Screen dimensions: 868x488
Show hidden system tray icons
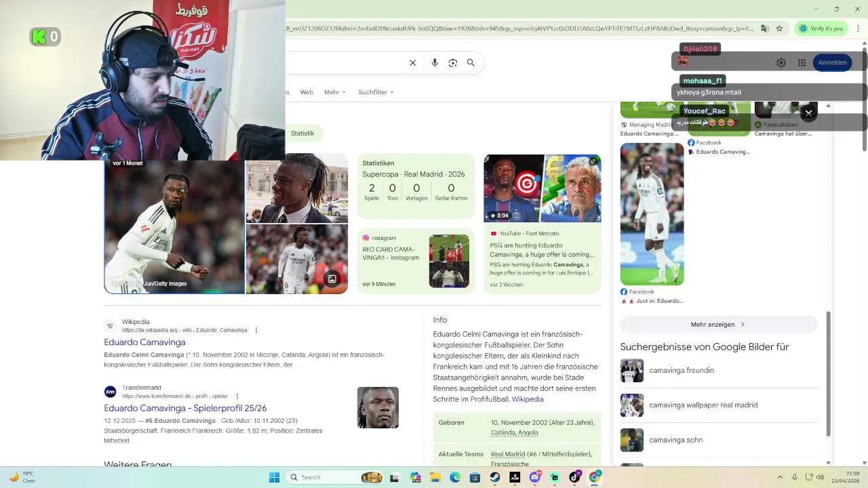780,477
